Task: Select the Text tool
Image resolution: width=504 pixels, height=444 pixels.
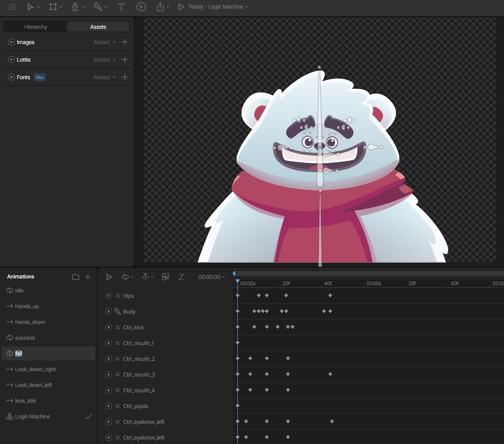Action: pyautogui.click(x=121, y=7)
